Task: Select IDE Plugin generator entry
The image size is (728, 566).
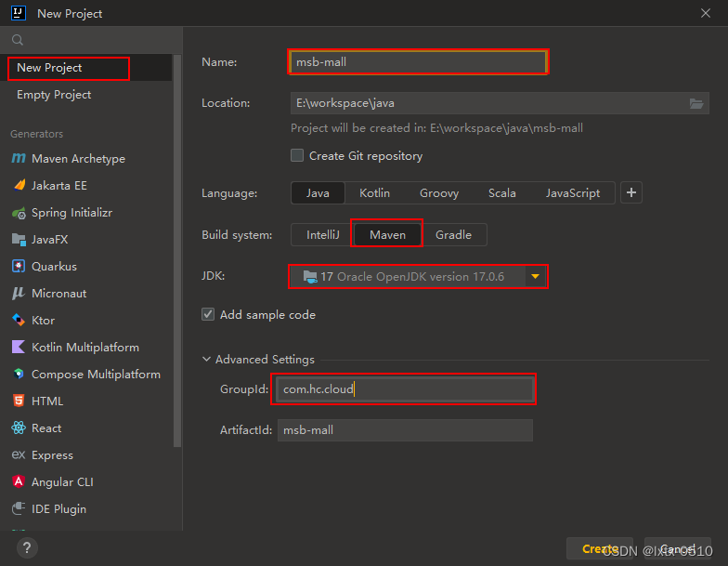Action: point(85,509)
